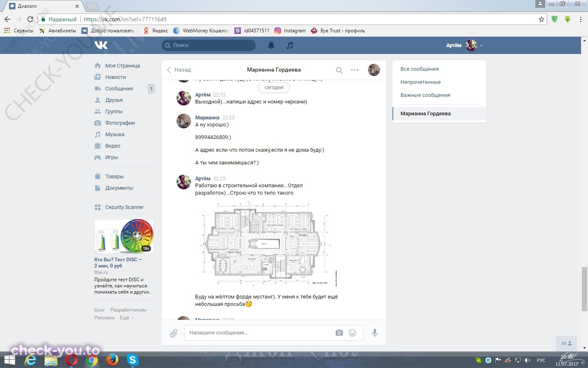Open Друзья in left menu
588x368 pixels.
click(x=114, y=100)
